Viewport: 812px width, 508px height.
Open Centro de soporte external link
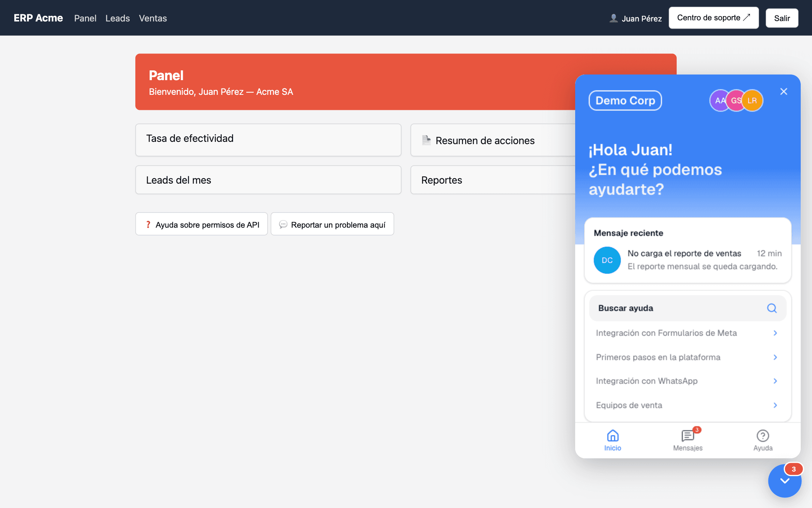click(x=714, y=18)
